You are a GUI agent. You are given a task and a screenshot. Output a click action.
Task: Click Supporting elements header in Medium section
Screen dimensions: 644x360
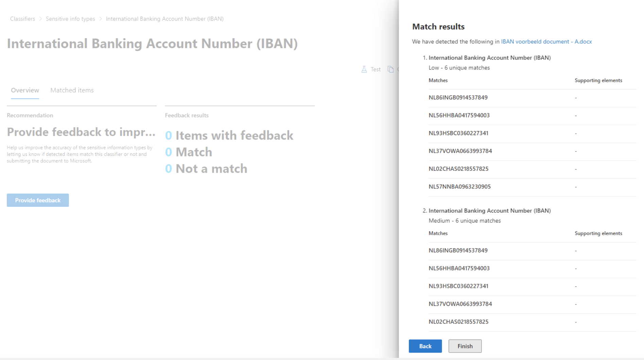tap(598, 233)
